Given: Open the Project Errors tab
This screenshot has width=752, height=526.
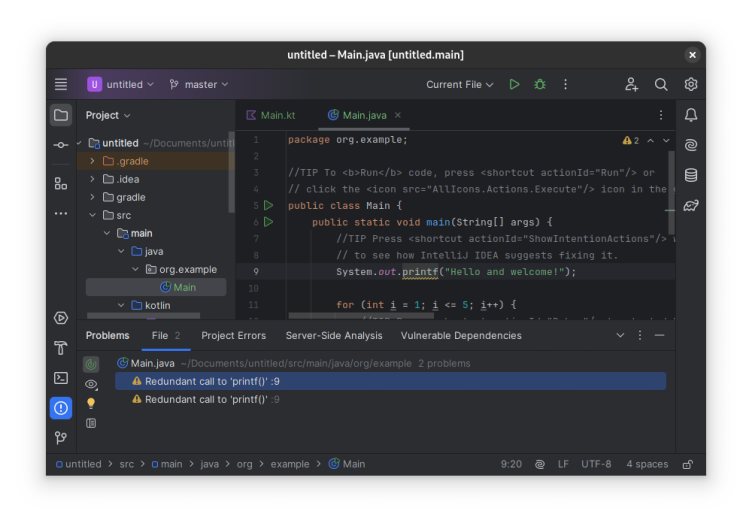Looking at the screenshot, I should tap(234, 336).
